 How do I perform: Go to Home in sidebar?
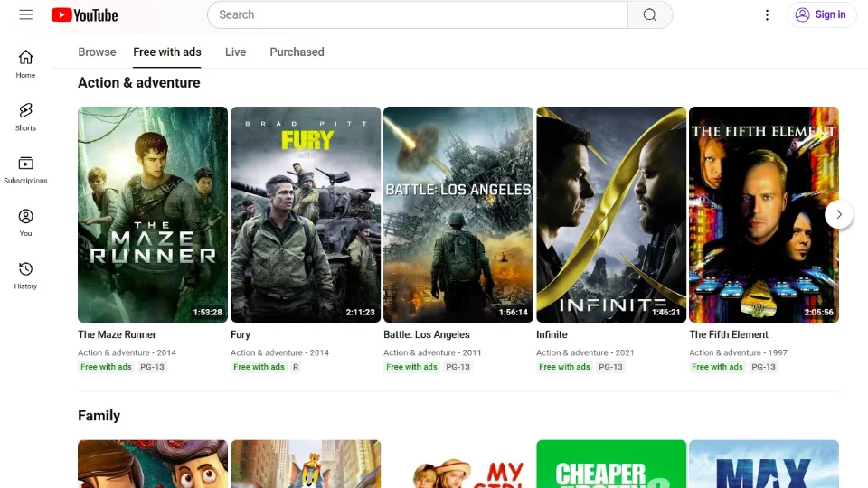point(25,64)
